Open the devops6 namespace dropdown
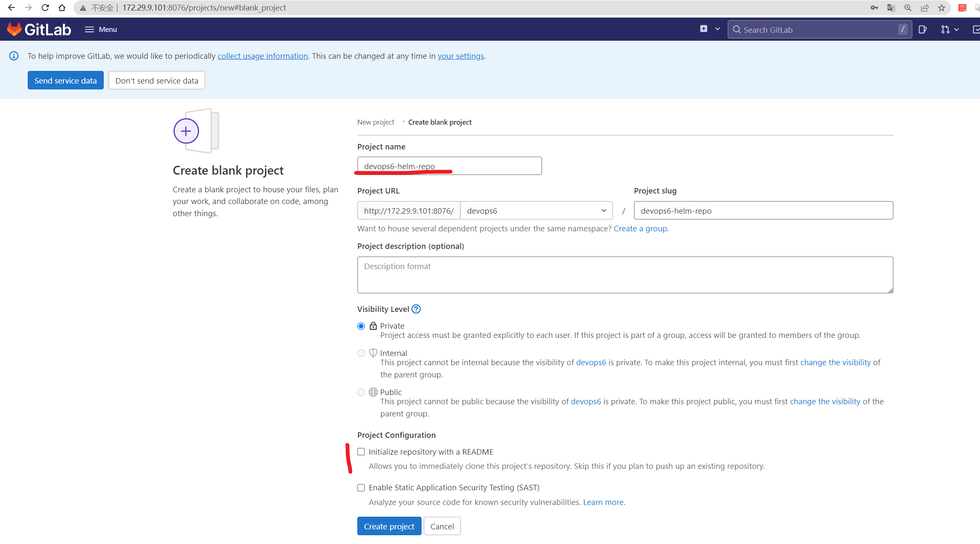980x544 pixels. click(x=536, y=210)
